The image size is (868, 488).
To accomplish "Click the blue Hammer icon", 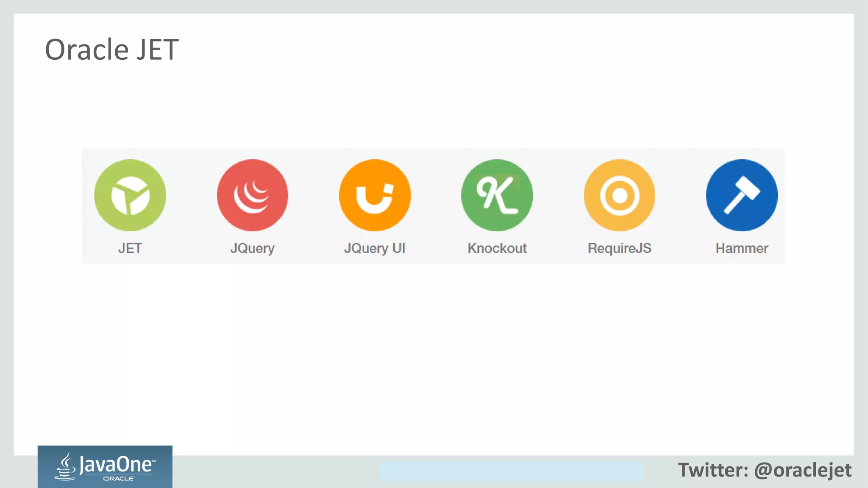I will 742,195.
